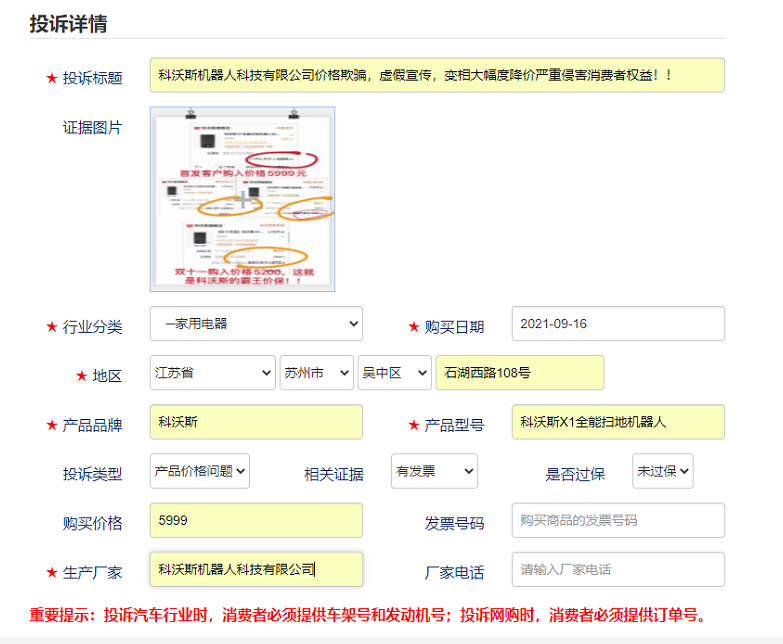The width and height of the screenshot is (783, 644).
Task: Click the 证据图片 label
Action: pos(92,127)
